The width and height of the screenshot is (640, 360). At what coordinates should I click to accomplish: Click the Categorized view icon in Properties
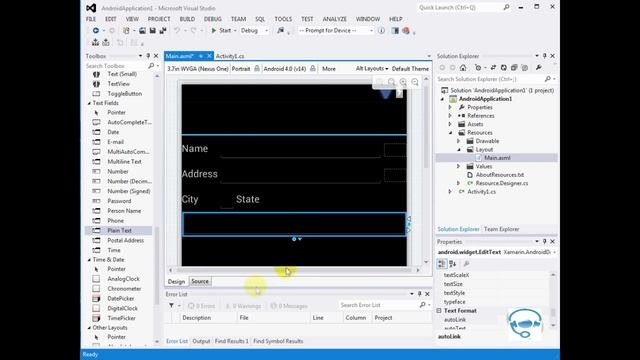pyautogui.click(x=442, y=264)
